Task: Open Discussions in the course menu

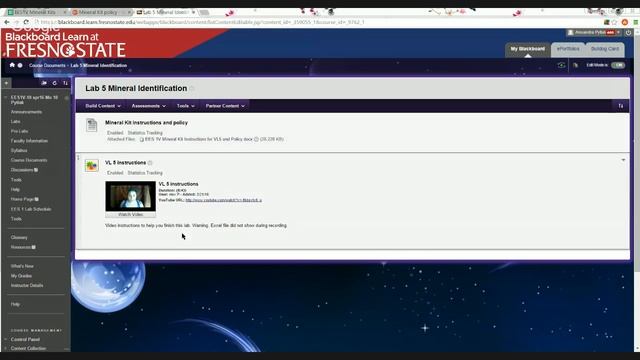Action: point(22,170)
